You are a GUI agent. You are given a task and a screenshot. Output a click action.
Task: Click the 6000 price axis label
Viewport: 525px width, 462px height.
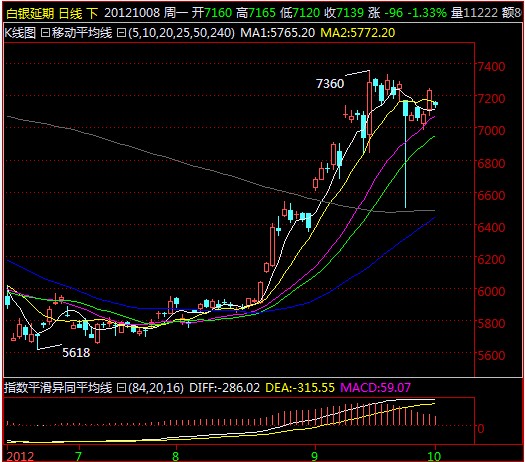pyautogui.click(x=491, y=292)
